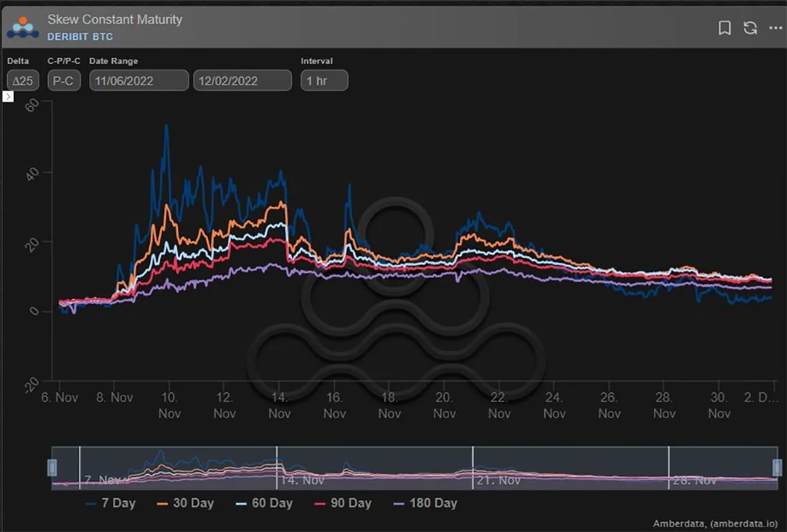Click the start date field 11/06/2022
Screen dimensions: 787x532
[x=139, y=80]
